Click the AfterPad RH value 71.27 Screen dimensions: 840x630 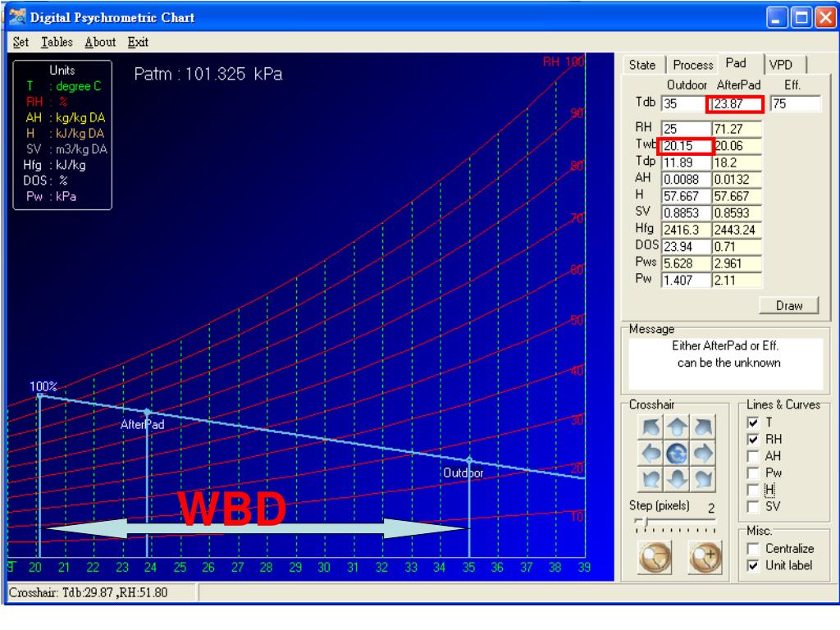pos(737,129)
